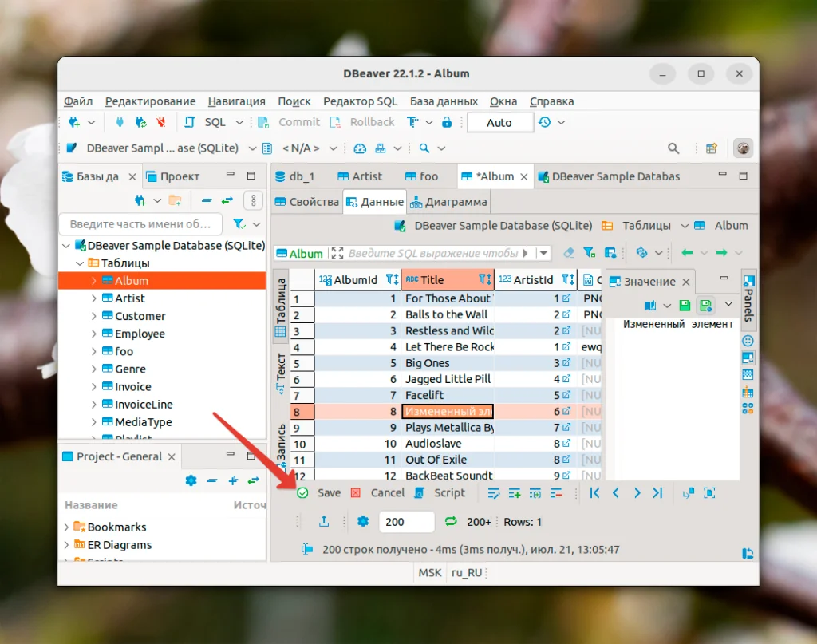Switch to the foo editor tab
The image size is (817, 644).
tap(421, 176)
